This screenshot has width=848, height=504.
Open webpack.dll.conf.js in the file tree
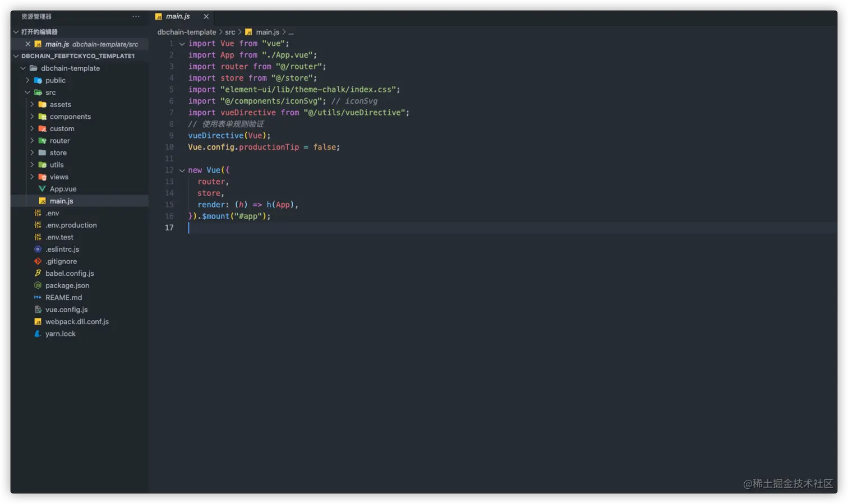coord(77,321)
